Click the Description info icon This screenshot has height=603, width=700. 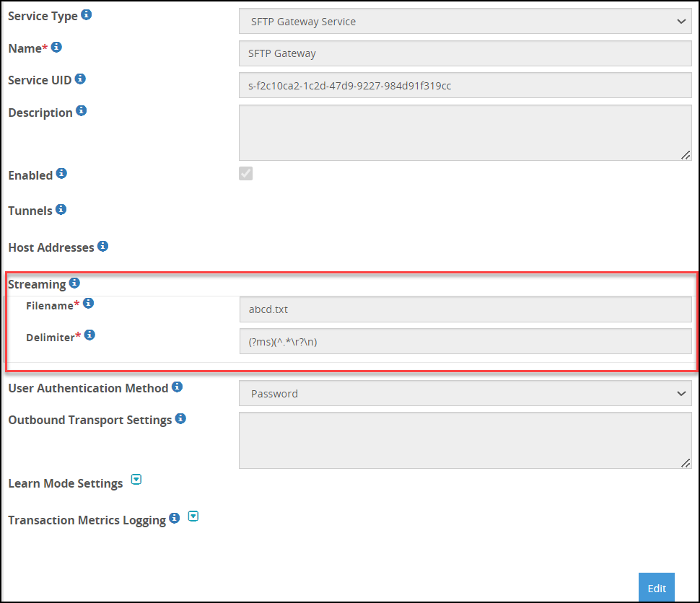81,110
